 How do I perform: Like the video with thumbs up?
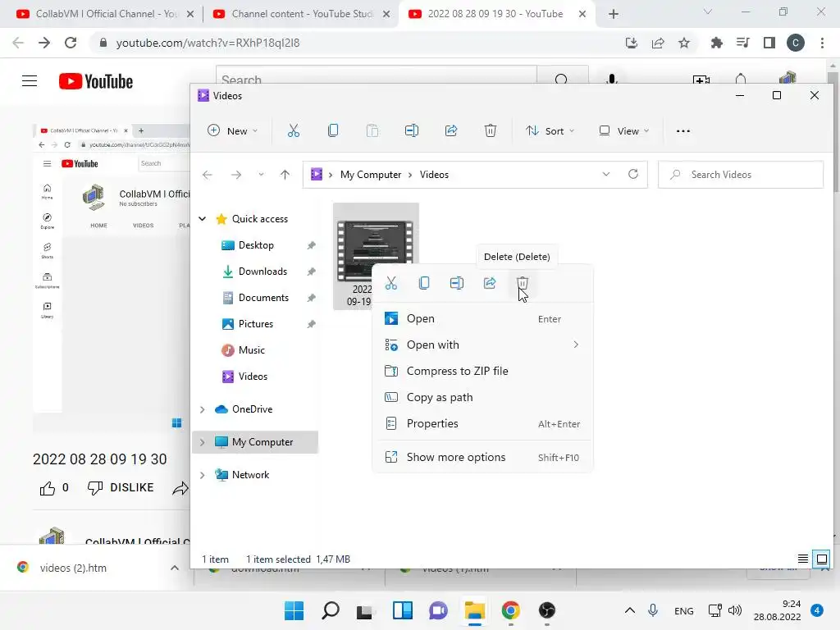47,488
